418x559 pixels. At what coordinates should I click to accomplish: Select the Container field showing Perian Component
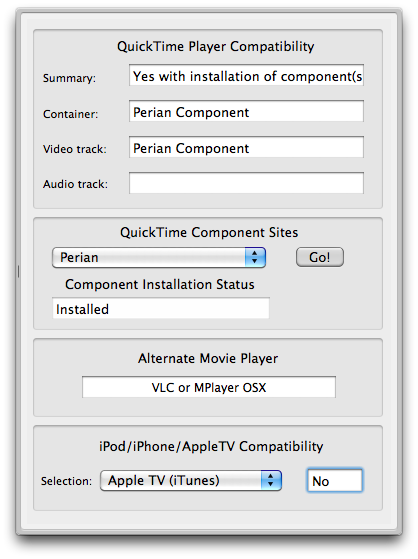pos(246,111)
